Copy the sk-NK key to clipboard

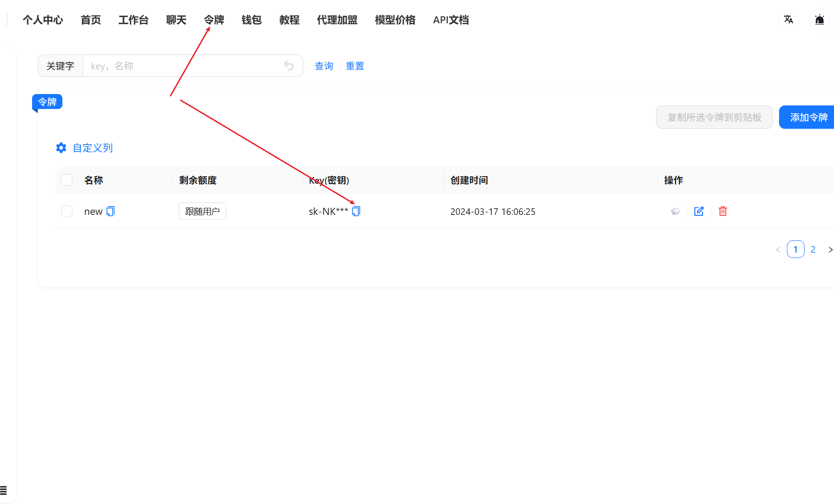point(356,211)
